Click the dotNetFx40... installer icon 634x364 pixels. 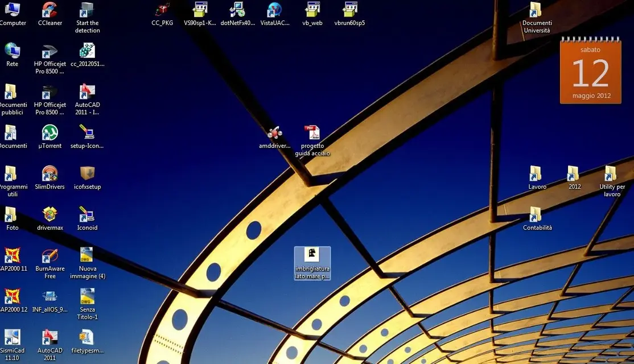click(237, 14)
